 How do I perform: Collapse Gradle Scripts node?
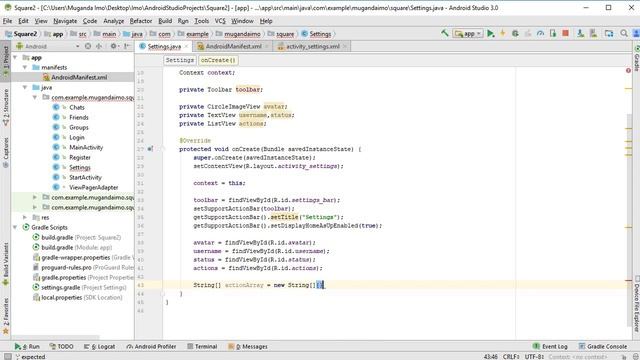(15, 227)
